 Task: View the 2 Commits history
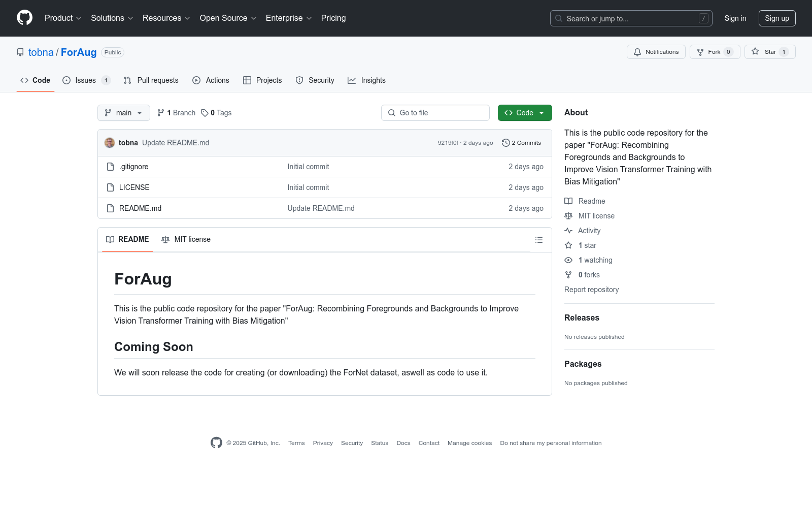(522, 143)
